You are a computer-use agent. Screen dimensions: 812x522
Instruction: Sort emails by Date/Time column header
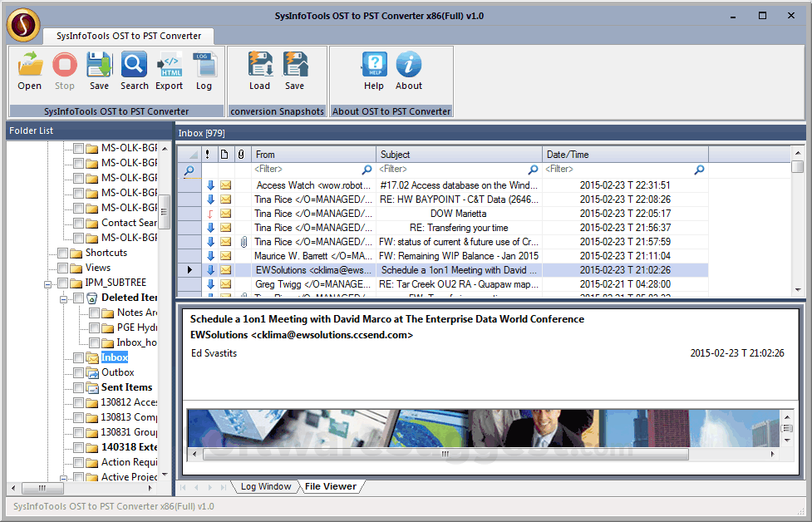(x=623, y=155)
